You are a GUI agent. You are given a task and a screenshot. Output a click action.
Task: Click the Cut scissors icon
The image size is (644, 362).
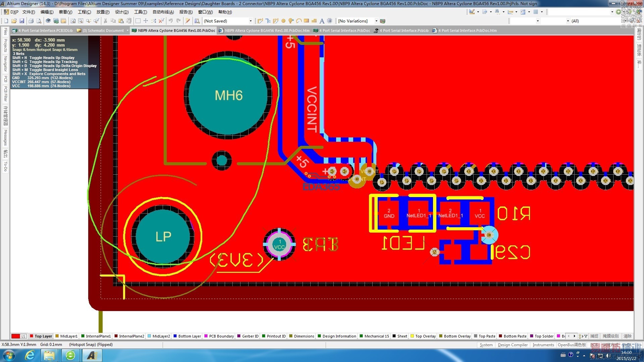click(105, 21)
